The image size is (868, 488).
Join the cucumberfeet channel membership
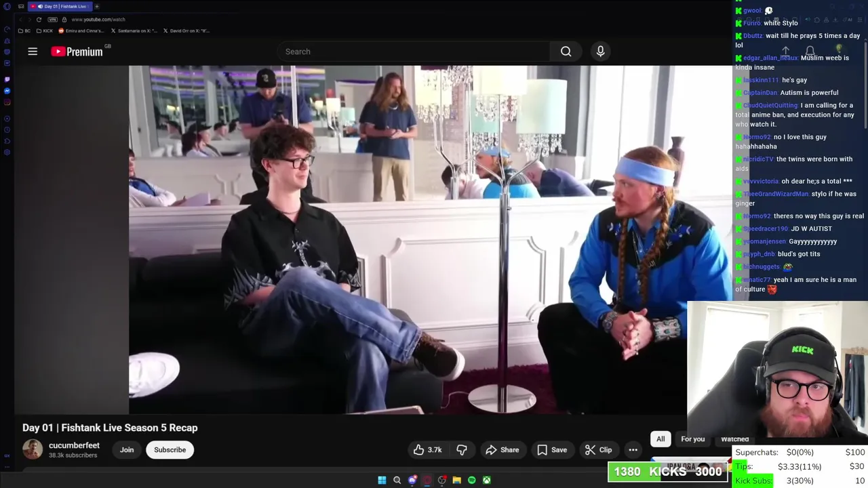(x=127, y=450)
